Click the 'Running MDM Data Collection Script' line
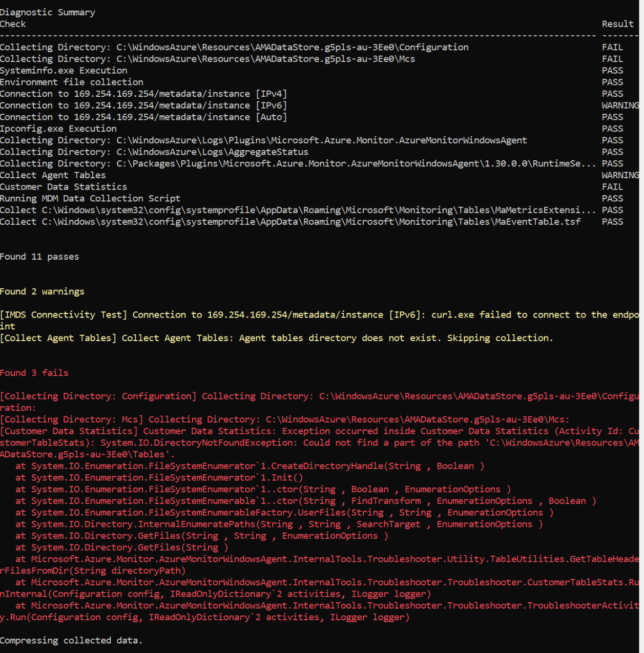 click(x=90, y=198)
